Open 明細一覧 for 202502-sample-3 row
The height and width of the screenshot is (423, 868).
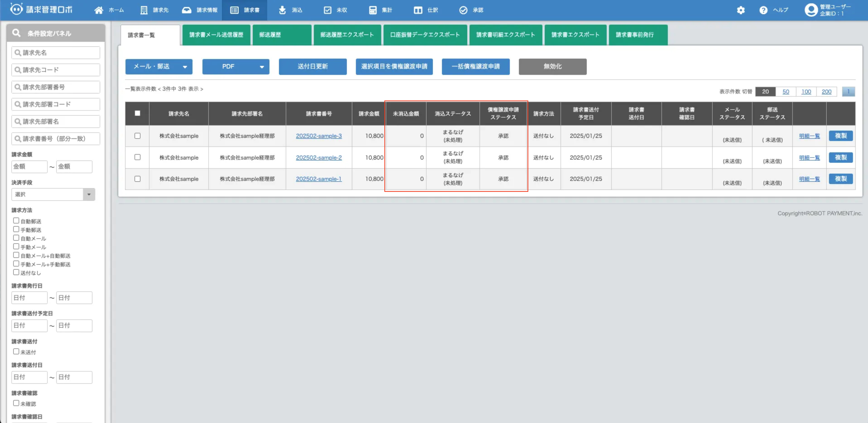tap(809, 136)
